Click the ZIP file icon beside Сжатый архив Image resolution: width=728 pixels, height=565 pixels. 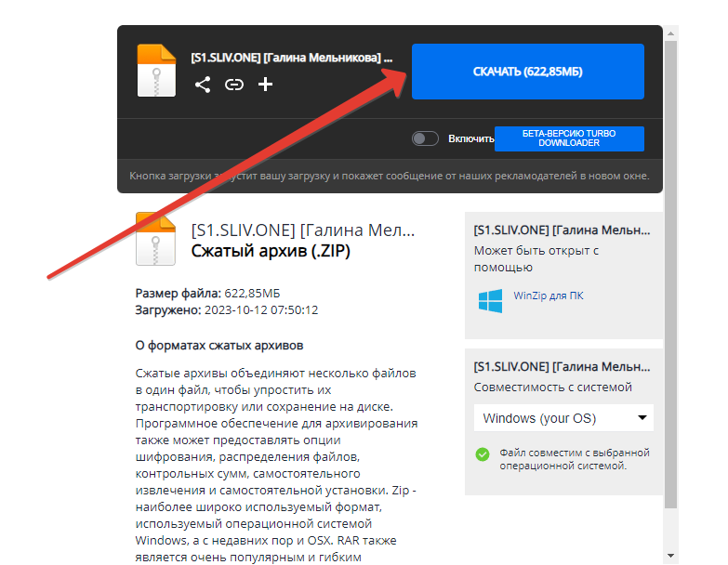[155, 239]
